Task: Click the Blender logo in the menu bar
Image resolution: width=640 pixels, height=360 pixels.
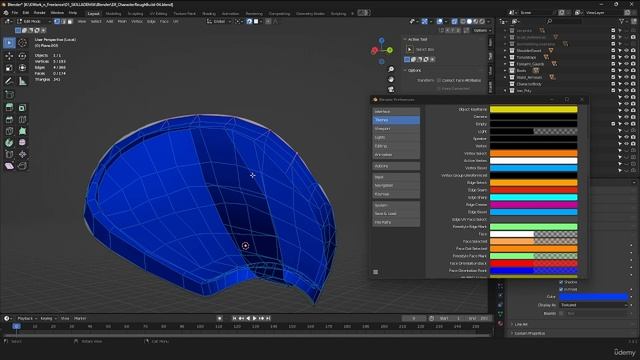Action: tap(6, 13)
